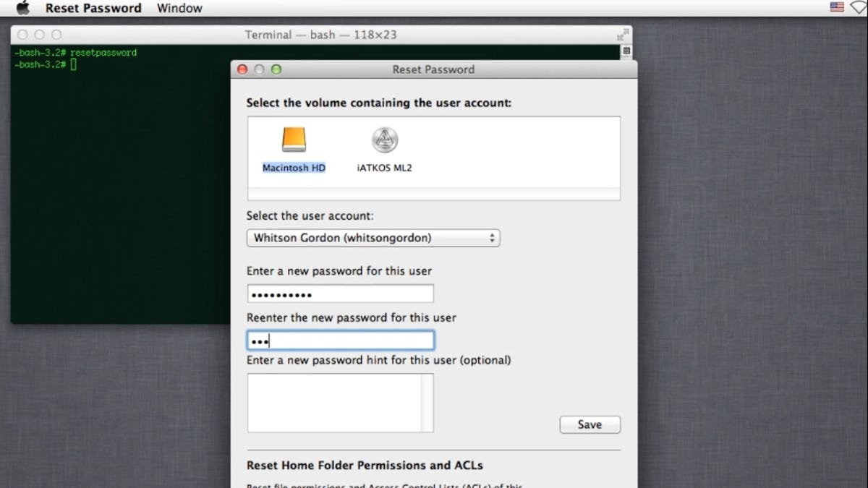Click the Reset Home Folder Permissions heading
The width and height of the screenshot is (868, 488).
coord(365,466)
